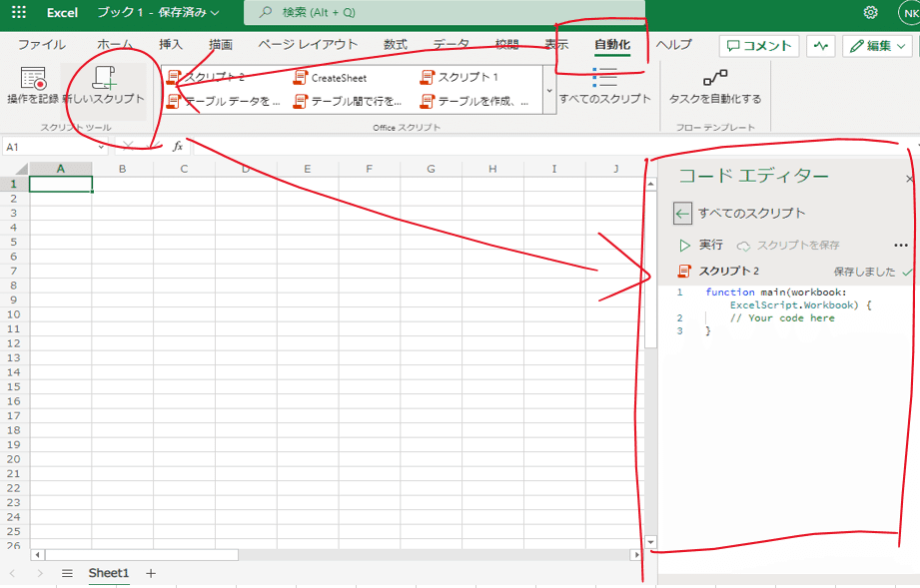Open the app launcher waffle icon
Image resolution: width=920 pixels, height=588 pixels.
[19, 12]
